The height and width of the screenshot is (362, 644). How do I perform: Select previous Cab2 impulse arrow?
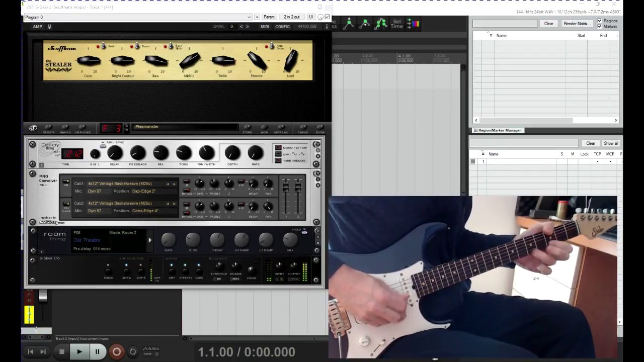point(168,204)
